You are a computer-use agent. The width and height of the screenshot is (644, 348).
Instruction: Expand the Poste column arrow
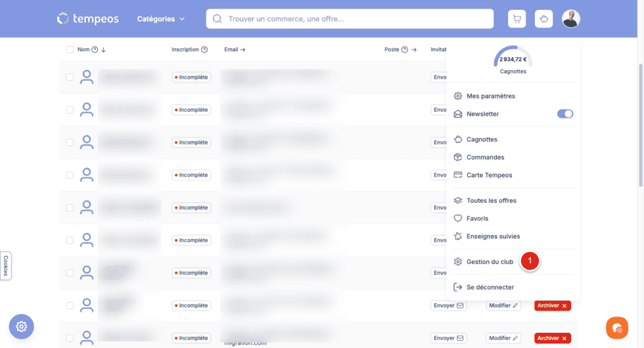415,50
